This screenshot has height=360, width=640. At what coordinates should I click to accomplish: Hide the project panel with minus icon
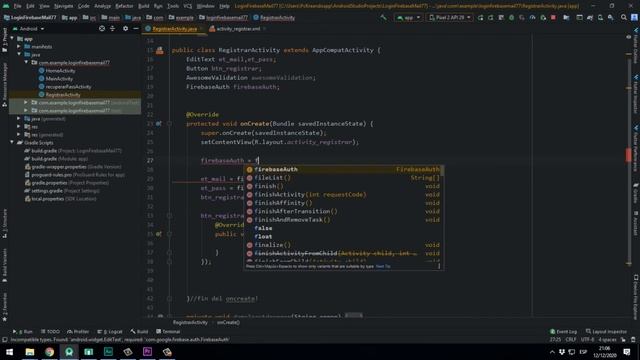(x=136, y=29)
